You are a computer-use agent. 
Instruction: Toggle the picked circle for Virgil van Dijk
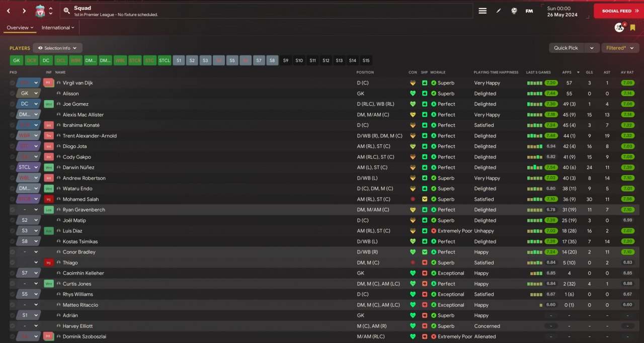coord(13,83)
